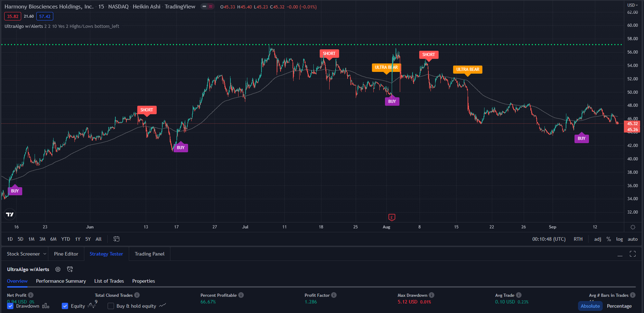Disable the Equity checkbox
The height and width of the screenshot is (313, 644).
click(x=65, y=306)
